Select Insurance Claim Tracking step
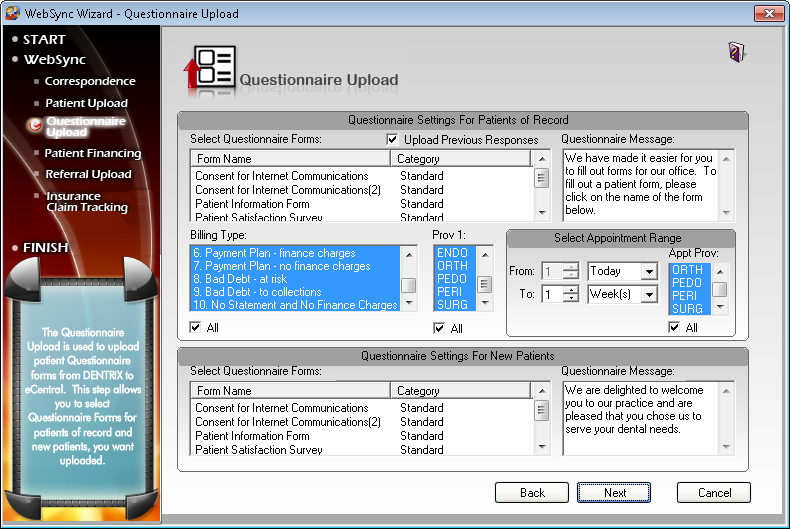Viewport: 790px width, 529px height. (x=86, y=202)
